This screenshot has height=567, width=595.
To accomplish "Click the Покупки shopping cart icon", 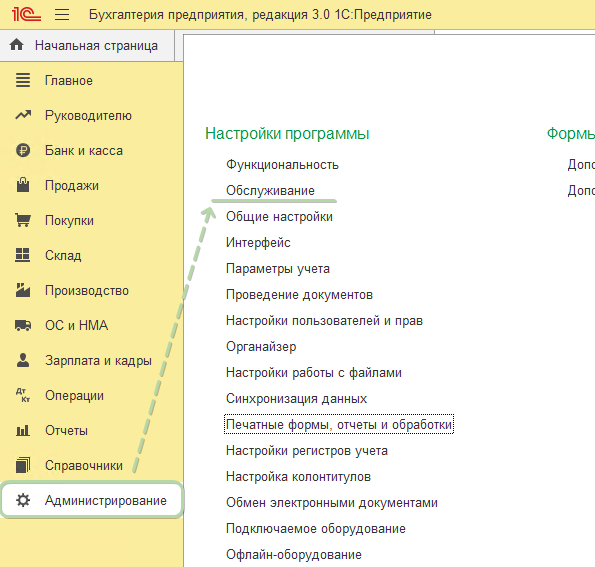I will coord(23,220).
